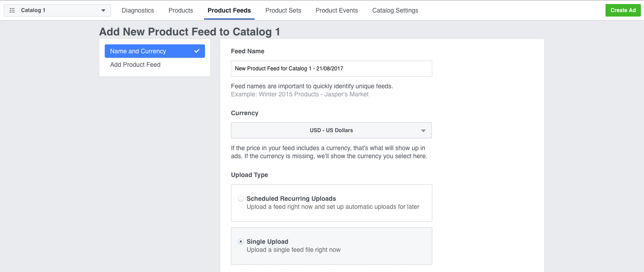Open Catalog Settings tab
Screen dimensions: 644x272
click(x=395, y=10)
